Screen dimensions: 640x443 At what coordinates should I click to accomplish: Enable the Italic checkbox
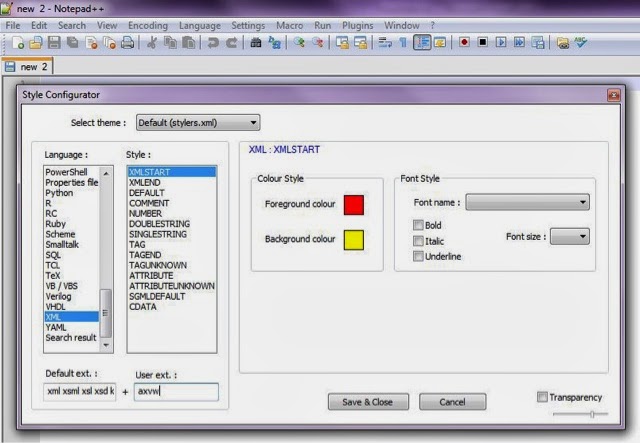pyautogui.click(x=418, y=241)
